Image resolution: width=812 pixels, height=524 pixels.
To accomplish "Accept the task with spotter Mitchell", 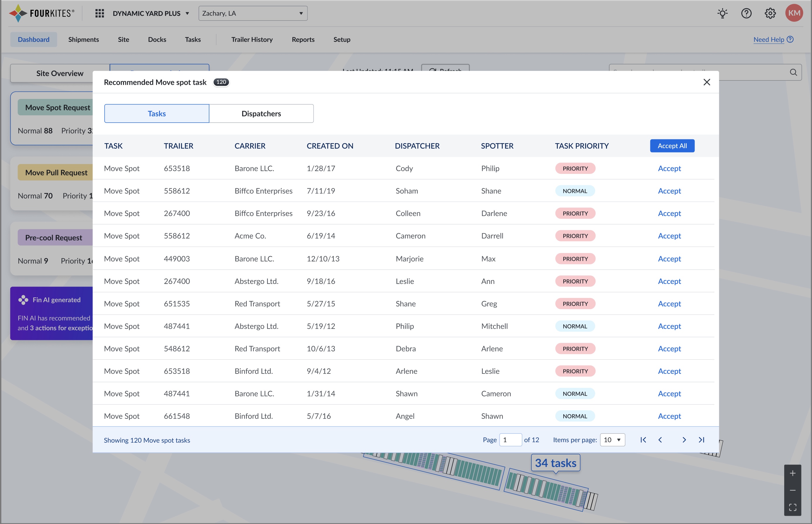I will 669,326.
